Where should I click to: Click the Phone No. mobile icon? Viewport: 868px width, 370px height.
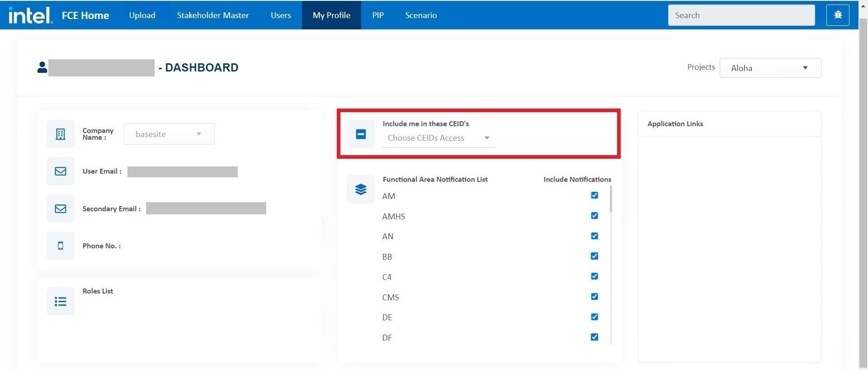tap(61, 246)
